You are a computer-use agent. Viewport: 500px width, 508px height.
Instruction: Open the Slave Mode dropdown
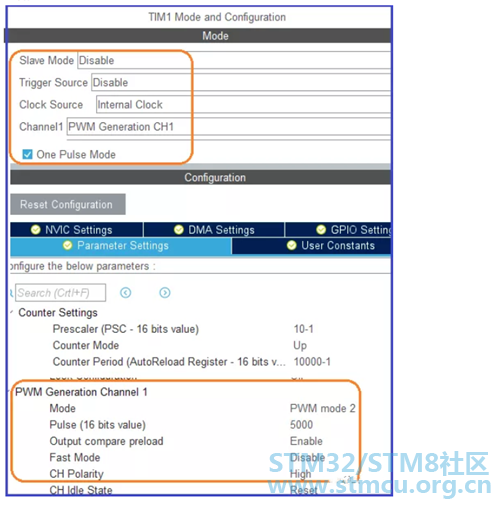point(234,60)
